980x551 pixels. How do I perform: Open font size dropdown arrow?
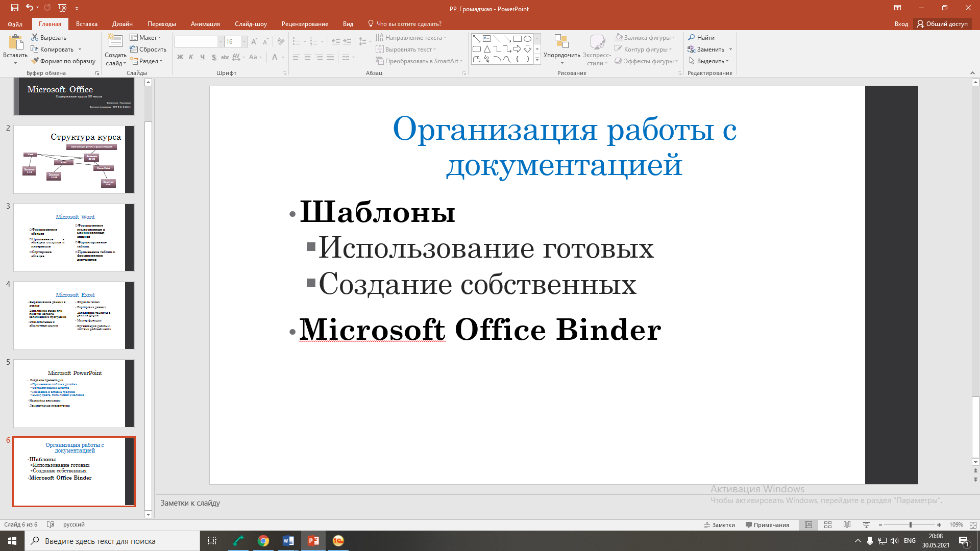(244, 42)
